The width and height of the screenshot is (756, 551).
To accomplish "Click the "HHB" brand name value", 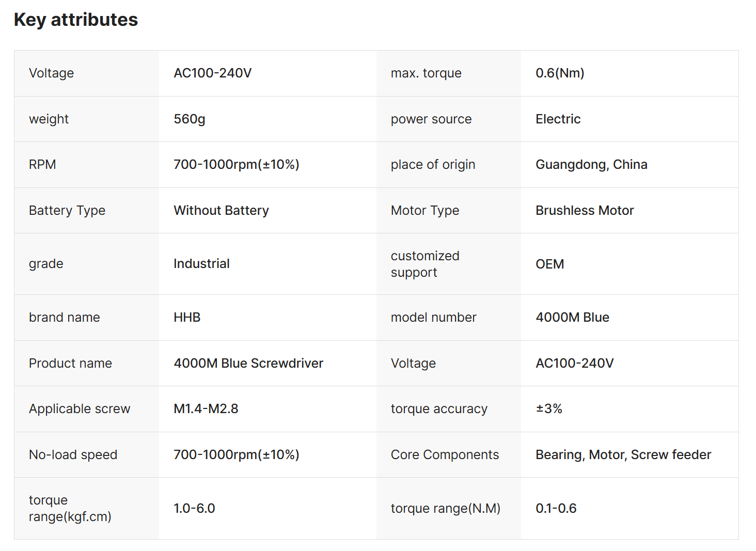I will point(187,318).
